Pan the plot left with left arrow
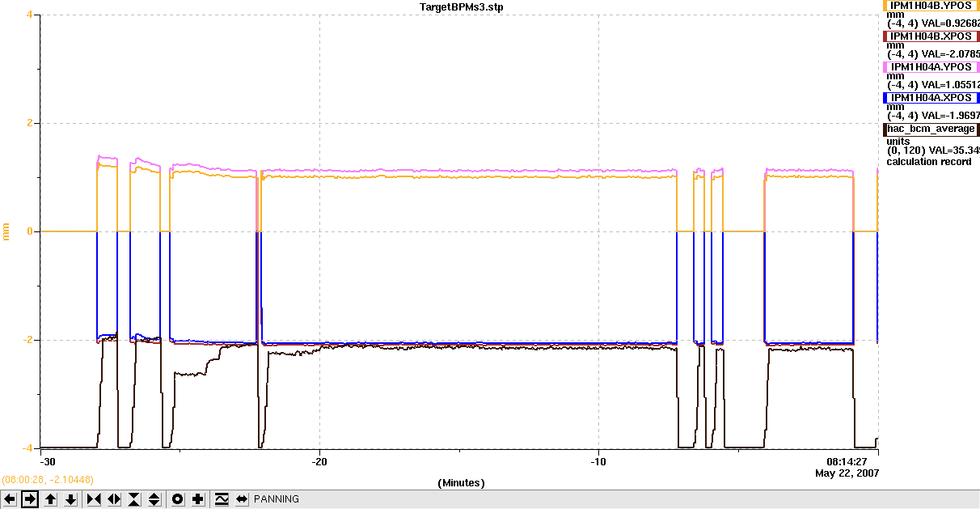 pos(10,499)
